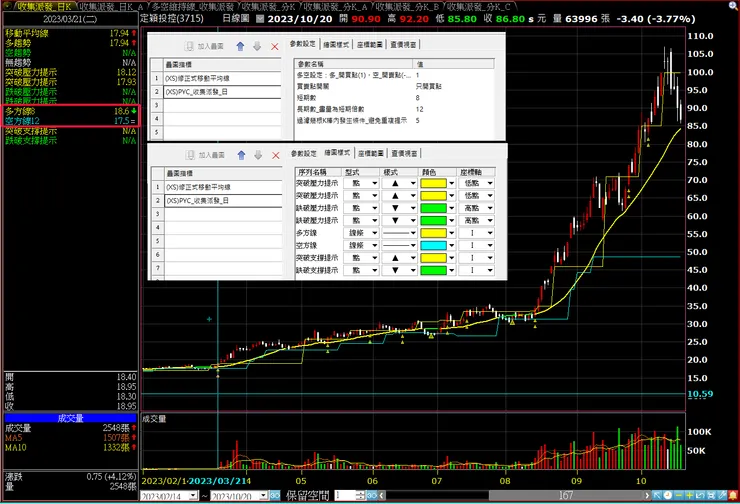Click the minus zoom-out icon
Viewport: 740px width, 504px height.
point(679,496)
